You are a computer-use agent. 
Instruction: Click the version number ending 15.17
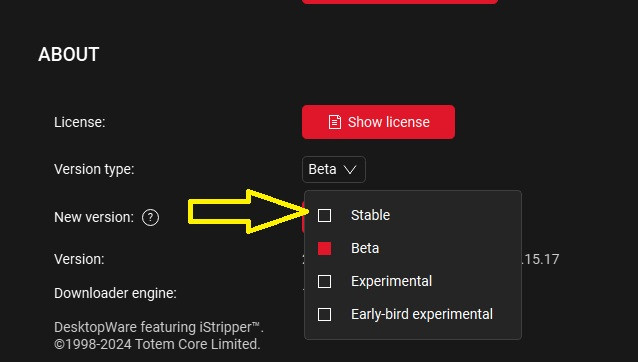pyautogui.click(x=540, y=260)
